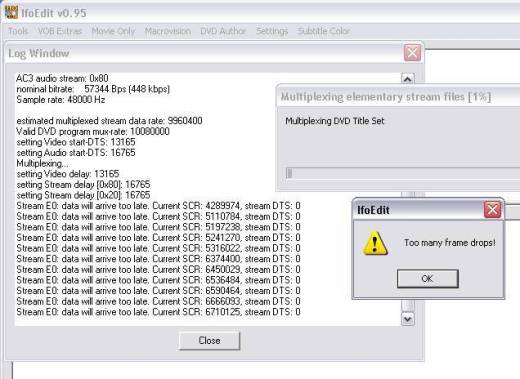The image size is (520, 379).
Task: Click the 'Sample rate: 48000 Hz' log line
Action: [61, 100]
